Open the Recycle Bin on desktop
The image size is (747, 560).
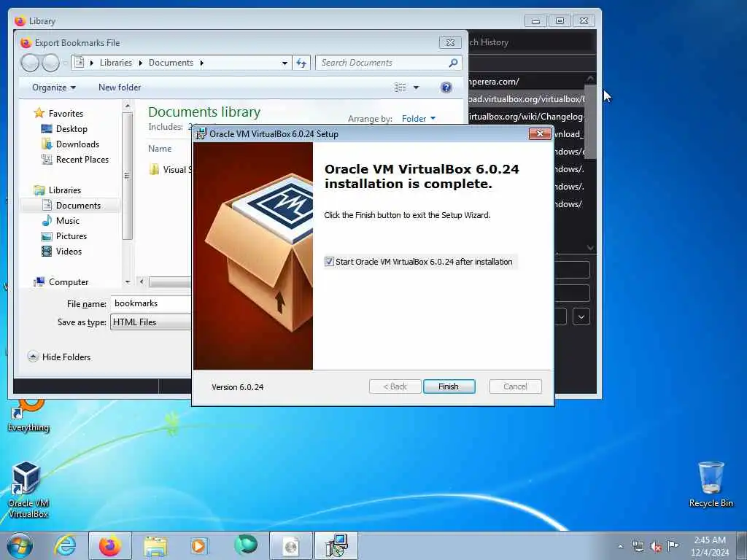pos(711,485)
